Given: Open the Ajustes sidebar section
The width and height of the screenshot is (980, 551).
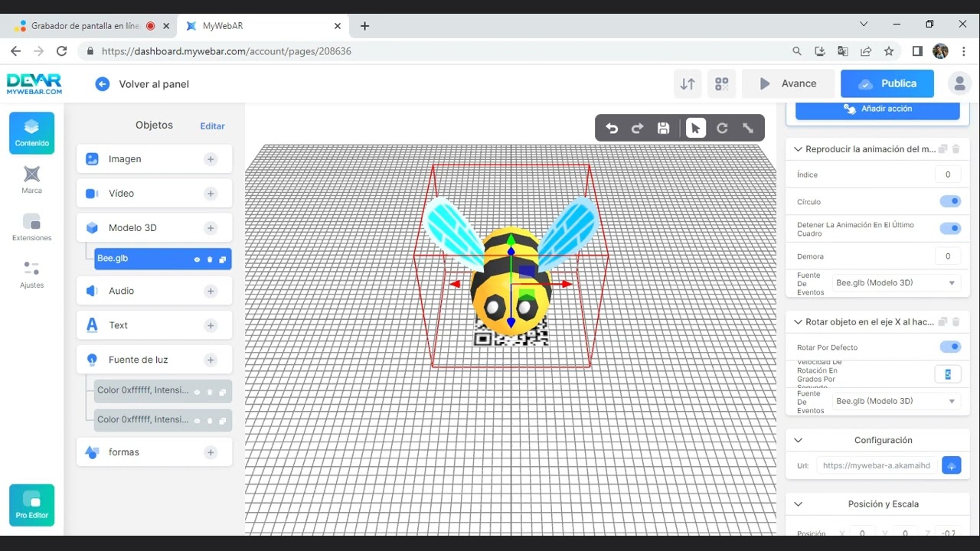Looking at the screenshot, I should pos(31,275).
